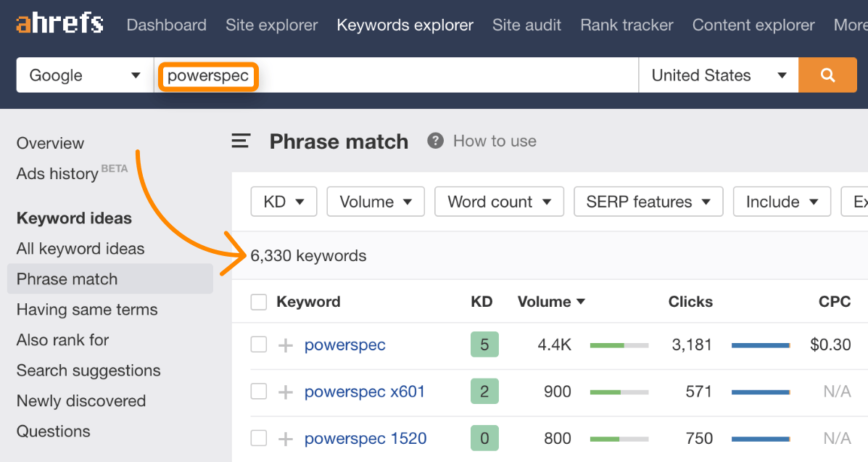
Task: Toggle the select-all checkbox in Keyword header
Action: 259,302
